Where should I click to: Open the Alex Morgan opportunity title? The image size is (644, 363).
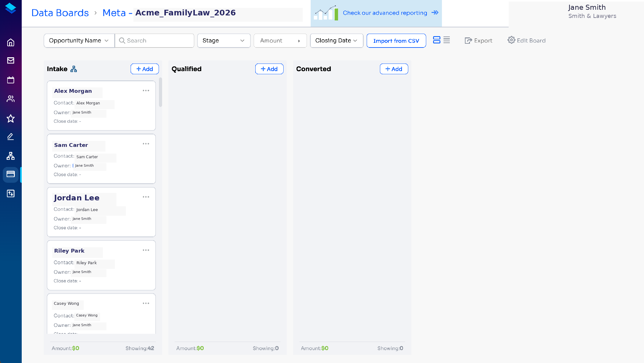point(73,91)
